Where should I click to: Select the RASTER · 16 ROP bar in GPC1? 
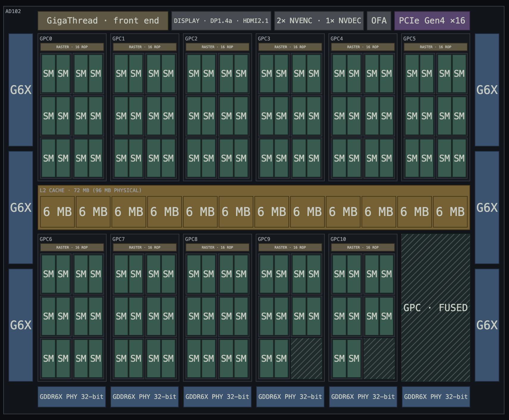point(145,47)
